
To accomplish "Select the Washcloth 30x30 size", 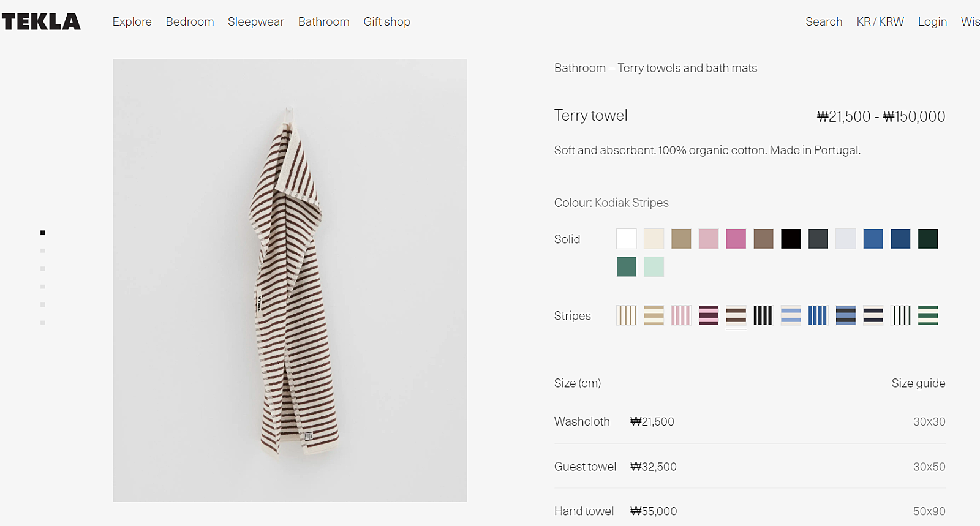I will 749,422.
